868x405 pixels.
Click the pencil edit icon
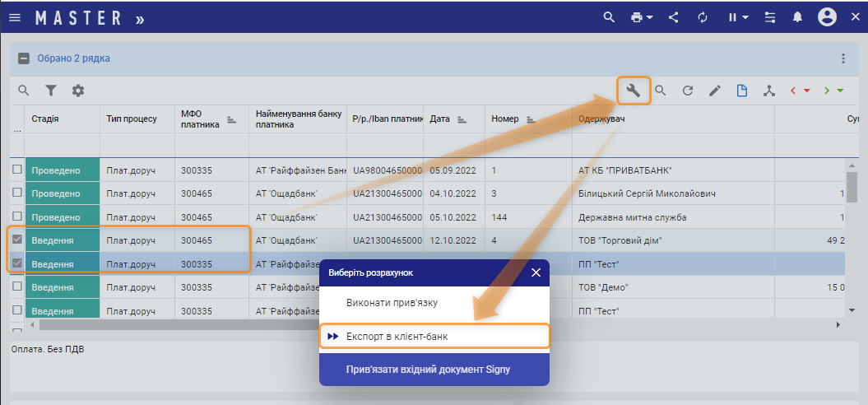tap(715, 91)
